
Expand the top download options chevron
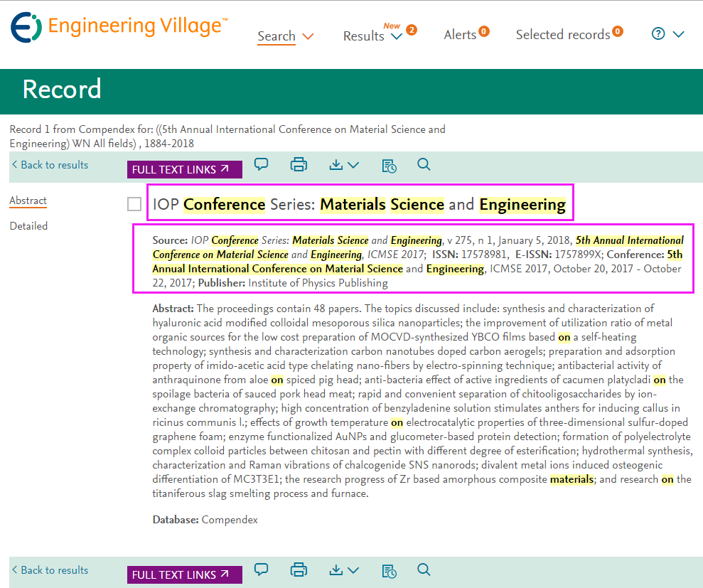tap(353, 166)
